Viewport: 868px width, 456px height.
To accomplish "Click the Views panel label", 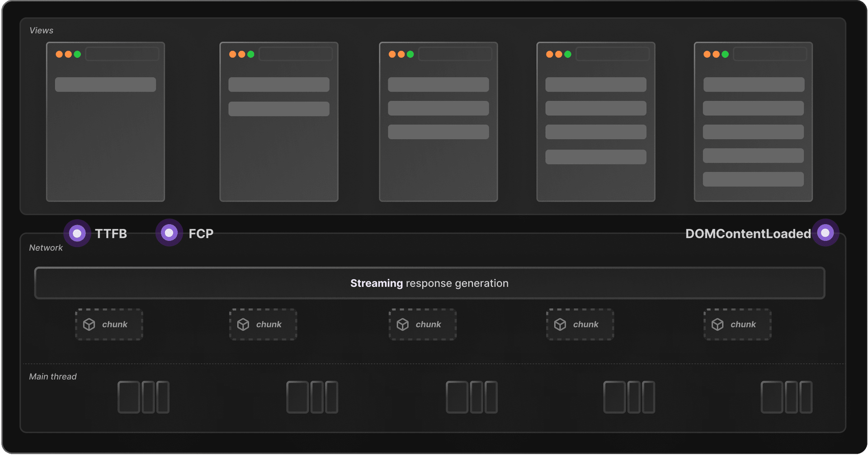I will [41, 30].
